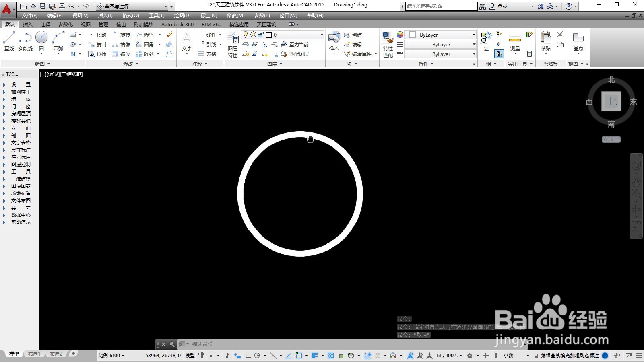Switch to the 天正建筑 ribbon tab
Screen dimensions: 644x362
266,25
